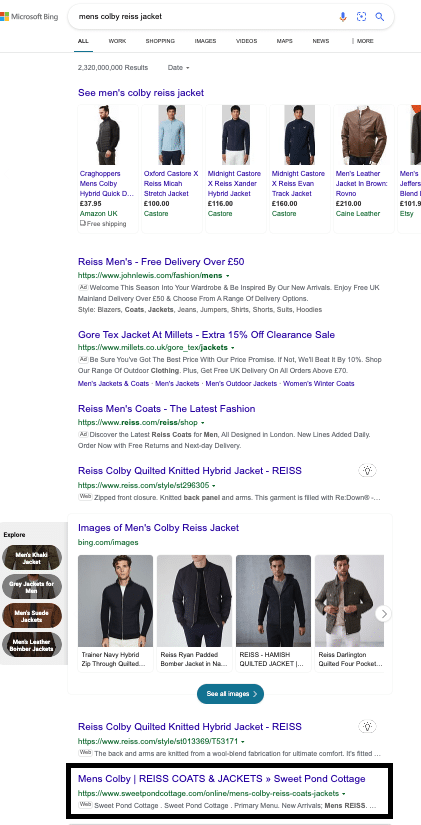Expand millets.co.uk URL dropdown arrow
Viewport: 421px width, 825px height.
click(x=233, y=348)
